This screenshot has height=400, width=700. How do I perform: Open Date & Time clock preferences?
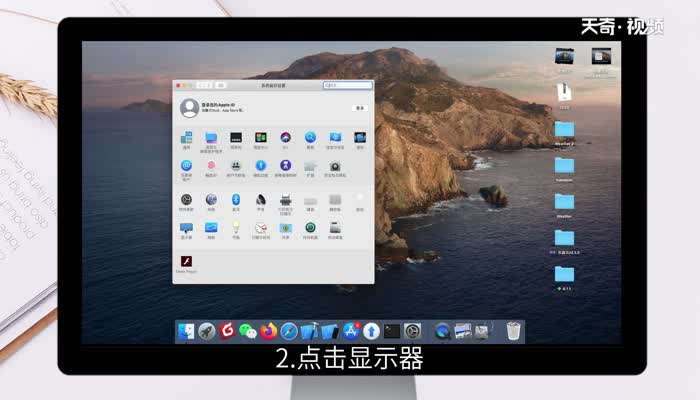pyautogui.click(x=261, y=228)
